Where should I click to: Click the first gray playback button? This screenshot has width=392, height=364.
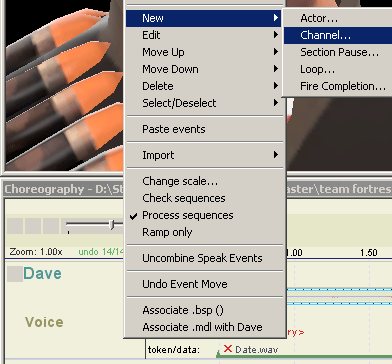[15, 226]
